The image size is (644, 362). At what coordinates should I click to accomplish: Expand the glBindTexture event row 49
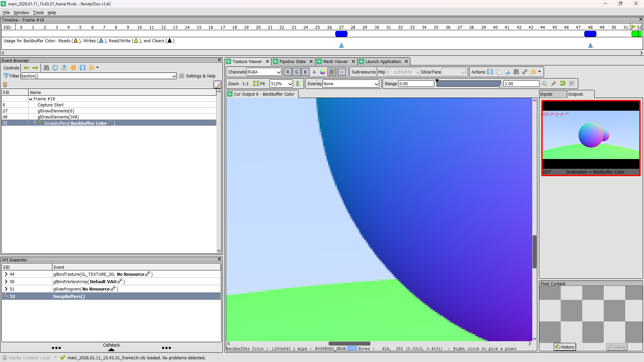click(x=6, y=274)
